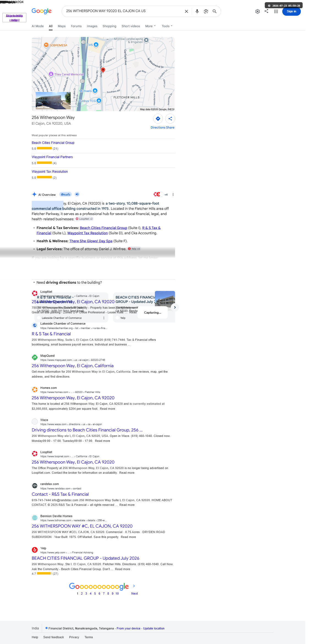Image resolution: width=309 pixels, height=644 pixels.
Task: Click the Share icon under the map
Action: coord(170,119)
